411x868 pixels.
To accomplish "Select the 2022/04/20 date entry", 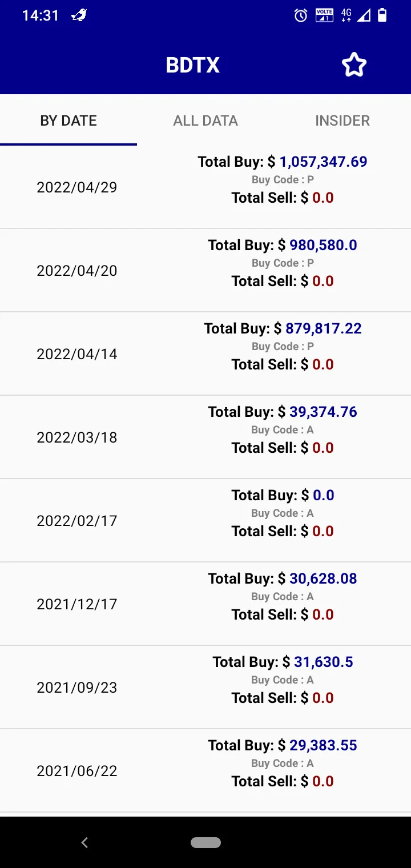I will (x=205, y=271).
